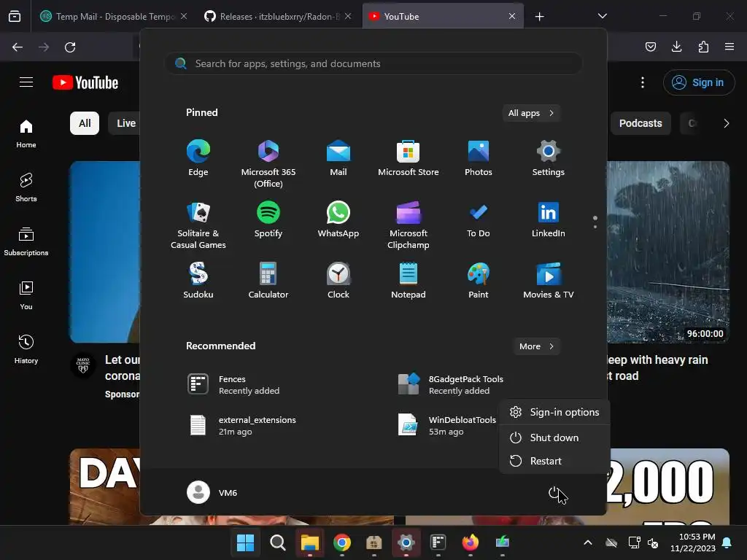This screenshot has height=560, width=747.
Task: Select Shut down from power menu
Action: (554, 437)
